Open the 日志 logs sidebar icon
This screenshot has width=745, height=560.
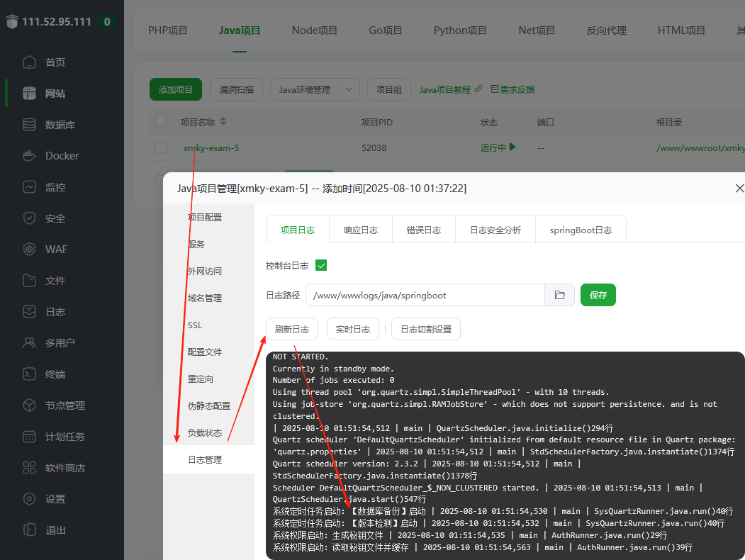tap(30, 312)
